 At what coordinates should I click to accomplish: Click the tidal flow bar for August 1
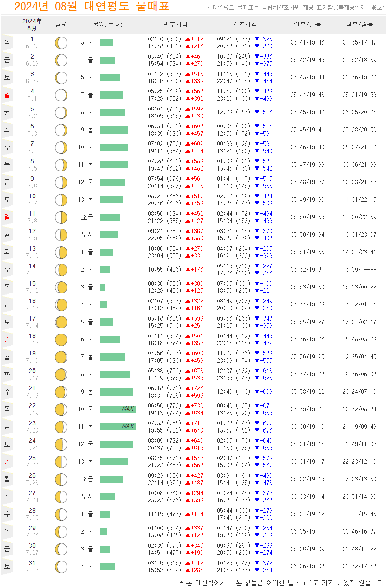pos(106,43)
